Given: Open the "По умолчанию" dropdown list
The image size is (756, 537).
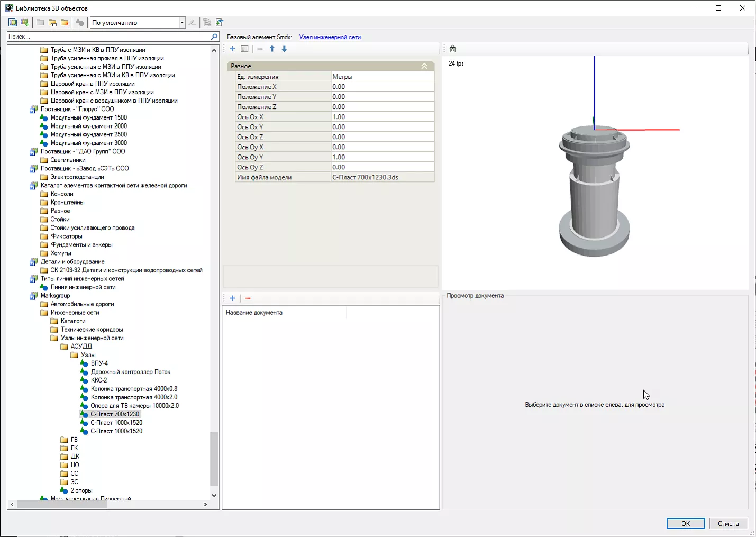Looking at the screenshot, I should coord(182,22).
